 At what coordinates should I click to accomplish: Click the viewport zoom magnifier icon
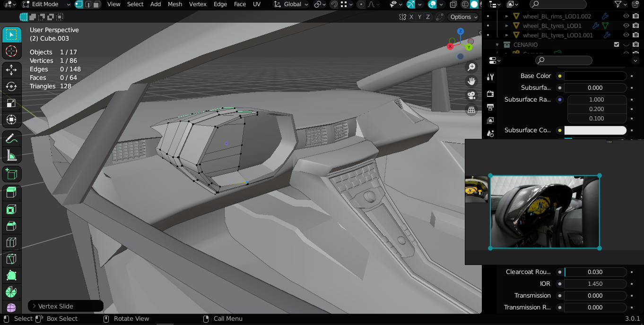471,67
